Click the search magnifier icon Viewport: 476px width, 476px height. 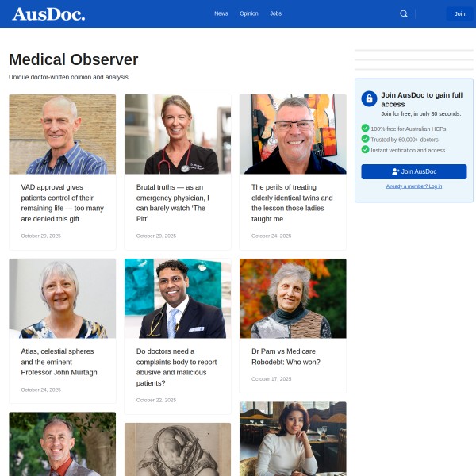[404, 13]
